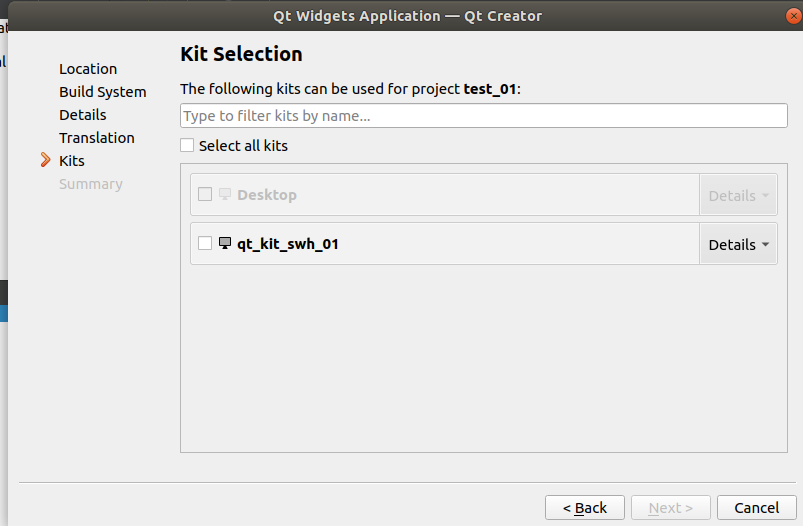Select the qt_kit_swh_01 kit name label
The width and height of the screenshot is (803, 526).
click(x=287, y=244)
